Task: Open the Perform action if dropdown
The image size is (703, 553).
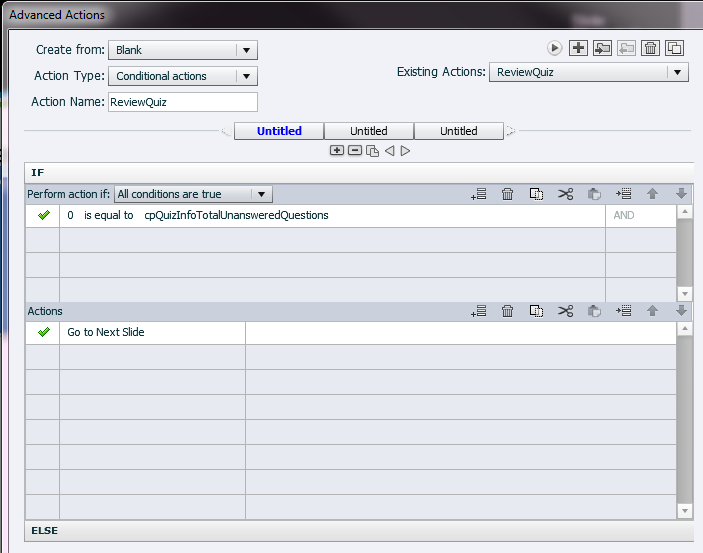Action: (193, 194)
